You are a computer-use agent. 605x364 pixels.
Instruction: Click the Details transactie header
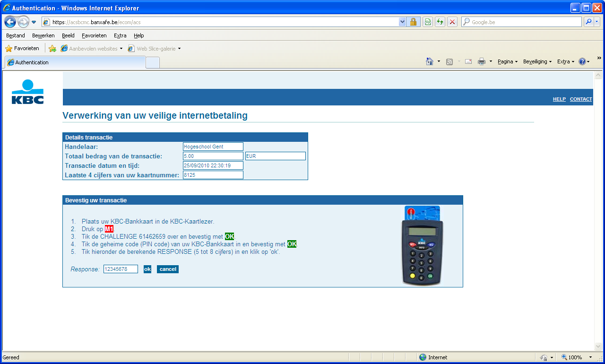(185, 137)
